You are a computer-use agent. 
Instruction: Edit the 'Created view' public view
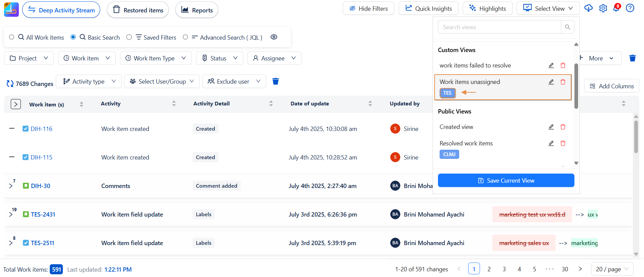pos(551,127)
